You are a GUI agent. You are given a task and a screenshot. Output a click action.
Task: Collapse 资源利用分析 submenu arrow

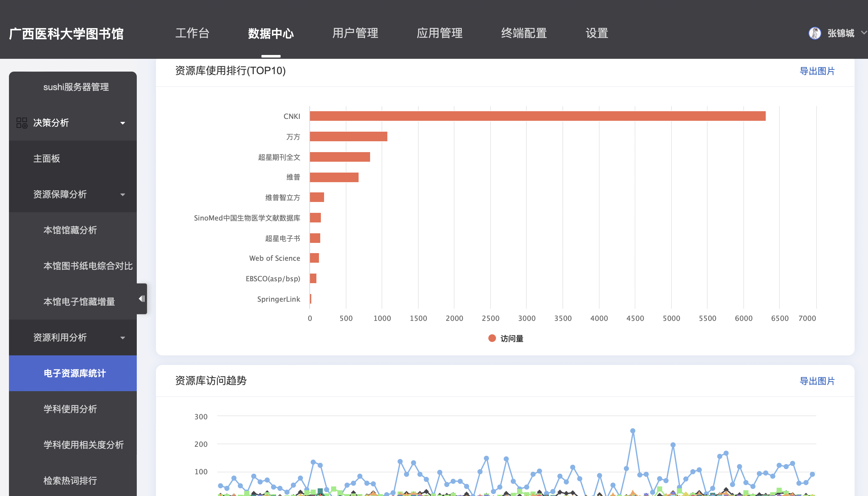(123, 337)
